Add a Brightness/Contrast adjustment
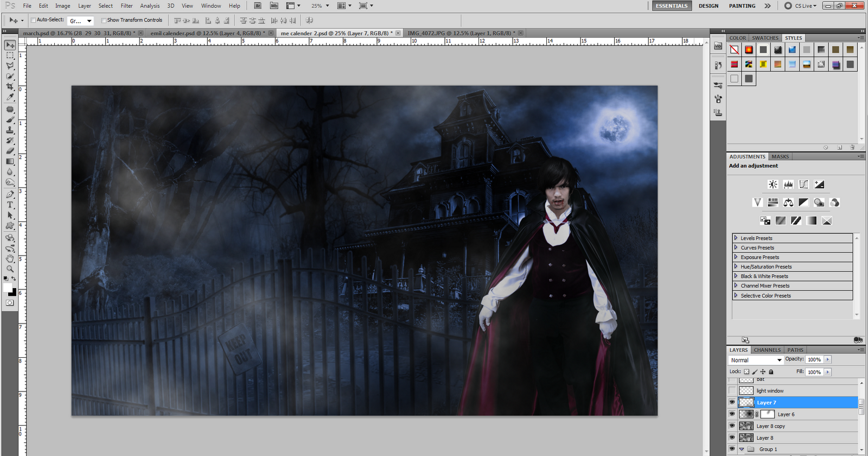The height and width of the screenshot is (456, 868). click(773, 185)
